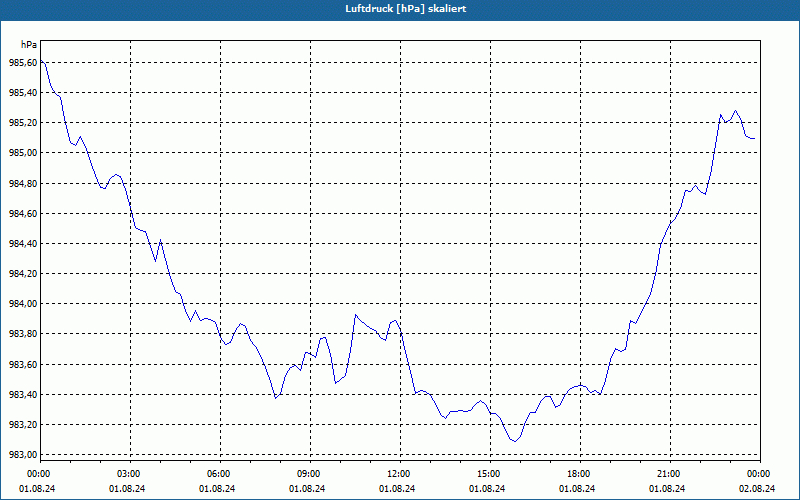Click the 15:00 time label

(x=490, y=474)
